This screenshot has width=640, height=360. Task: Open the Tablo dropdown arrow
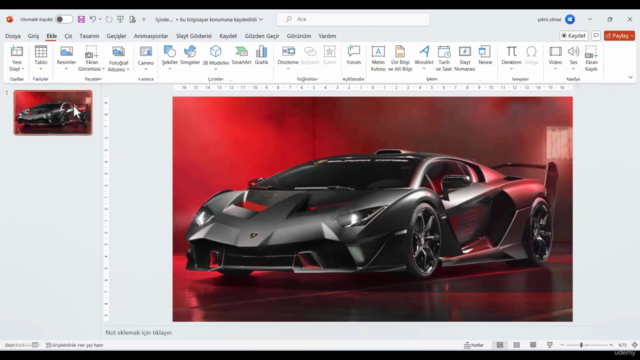[x=41, y=69]
